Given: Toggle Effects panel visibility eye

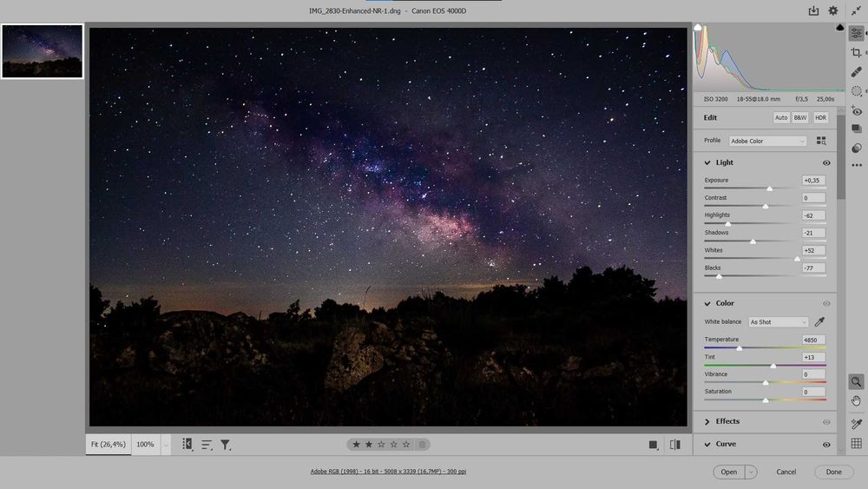Looking at the screenshot, I should (x=826, y=422).
